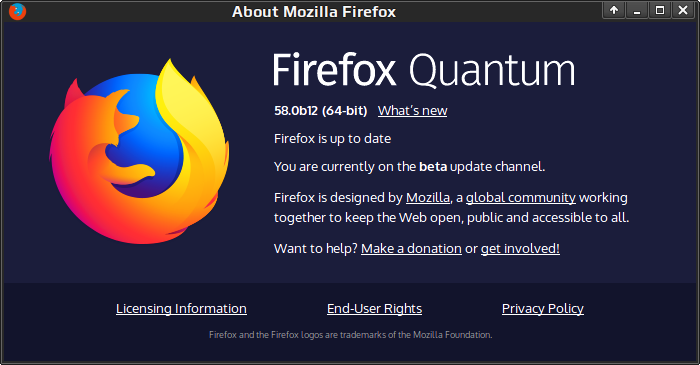
Task: Click the large Firefox Quantum logo
Action: click(x=139, y=151)
